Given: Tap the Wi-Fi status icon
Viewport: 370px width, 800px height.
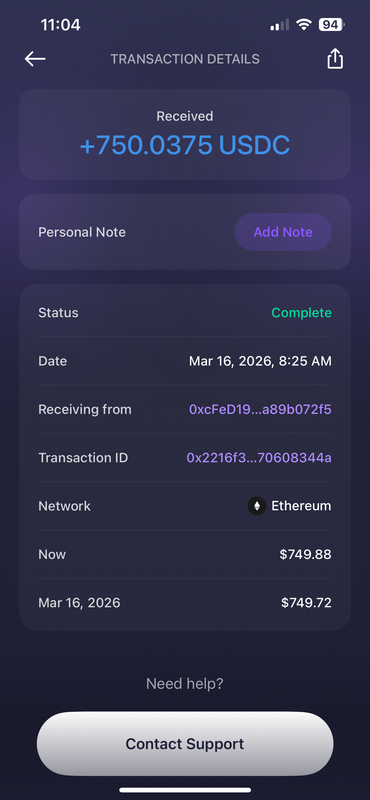Looking at the screenshot, I should point(304,24).
